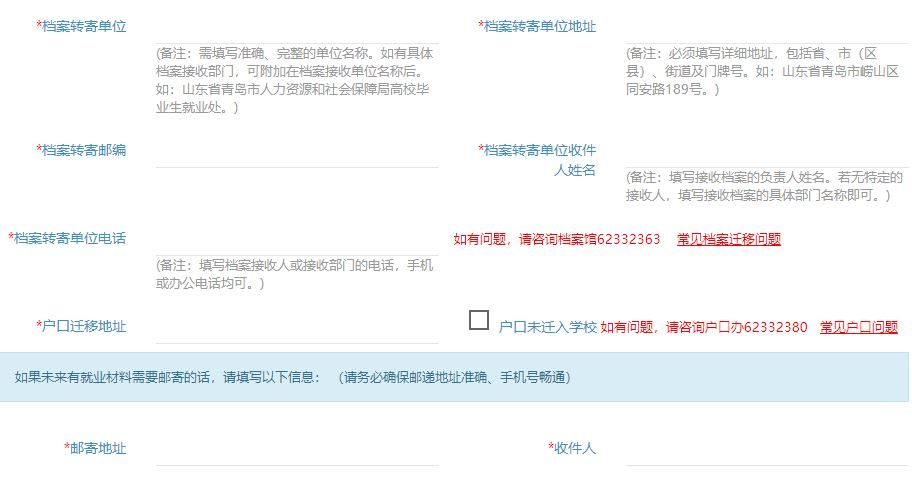Focus the 户口迁移地址 input field
912x485 pixels.
(x=297, y=328)
